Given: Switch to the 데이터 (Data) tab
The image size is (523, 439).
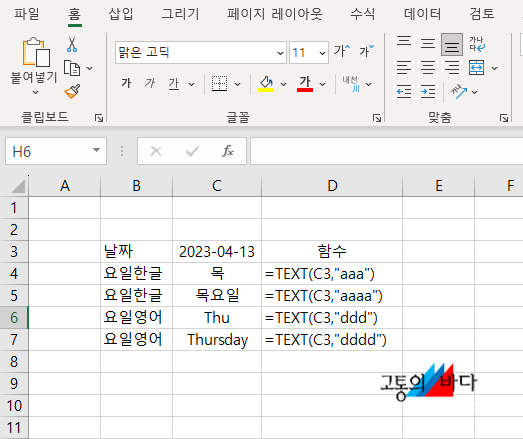Looking at the screenshot, I should (x=422, y=14).
